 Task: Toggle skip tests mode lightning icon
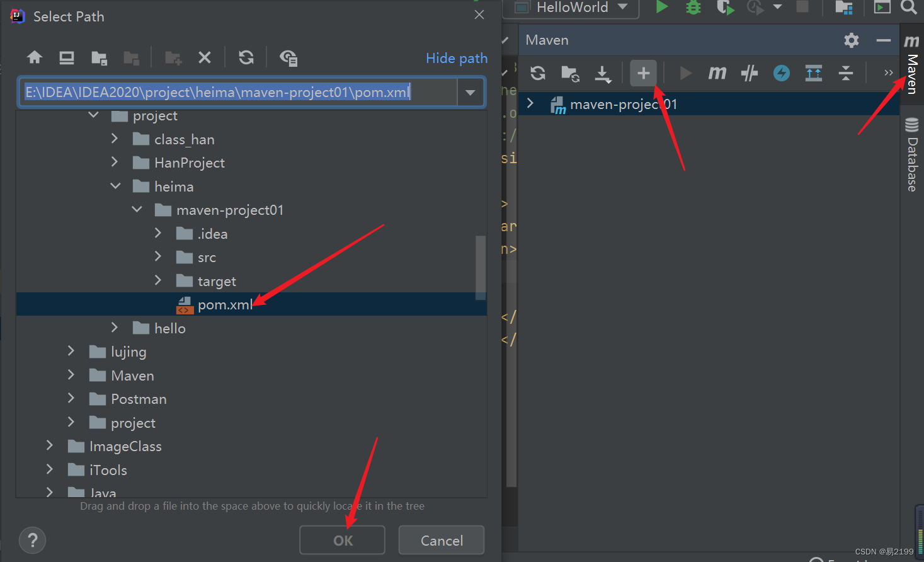[782, 73]
